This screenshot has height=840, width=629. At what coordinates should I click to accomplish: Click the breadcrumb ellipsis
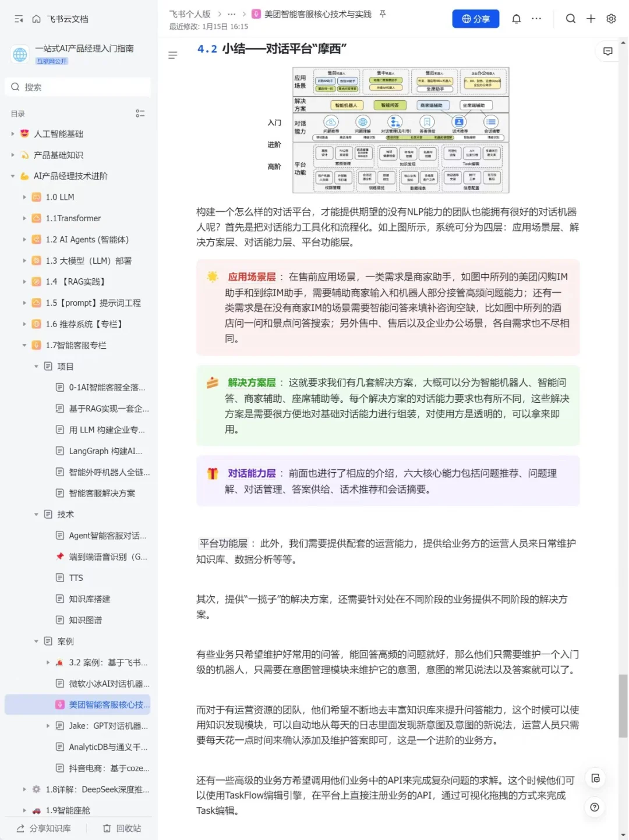point(232,14)
